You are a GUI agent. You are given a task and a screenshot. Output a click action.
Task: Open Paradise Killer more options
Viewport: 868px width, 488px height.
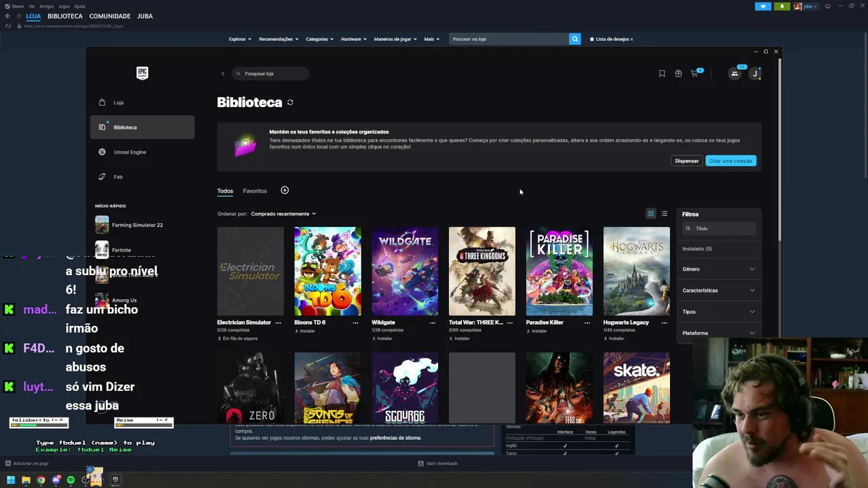(x=587, y=323)
